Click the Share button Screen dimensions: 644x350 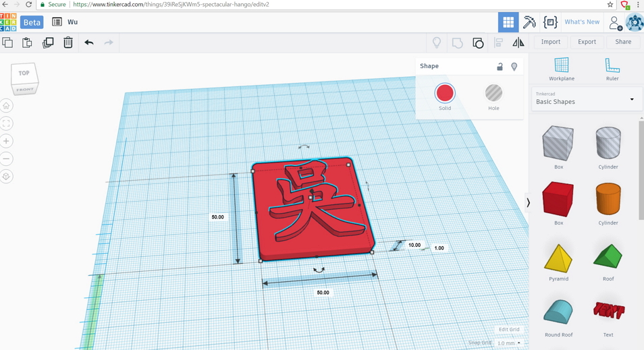click(623, 42)
